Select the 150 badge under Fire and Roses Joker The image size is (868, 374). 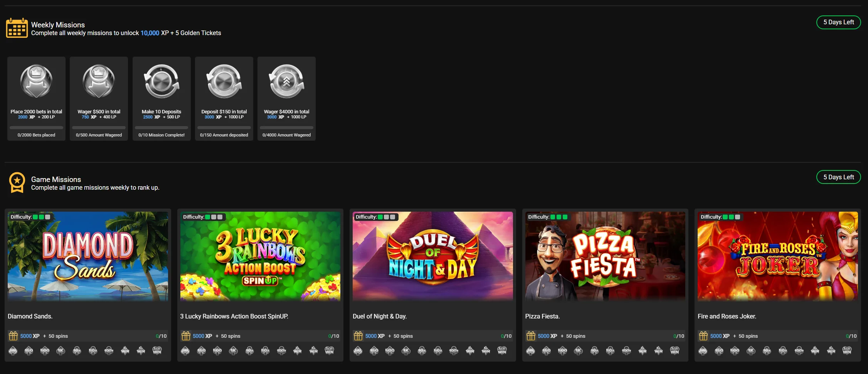tap(719, 350)
